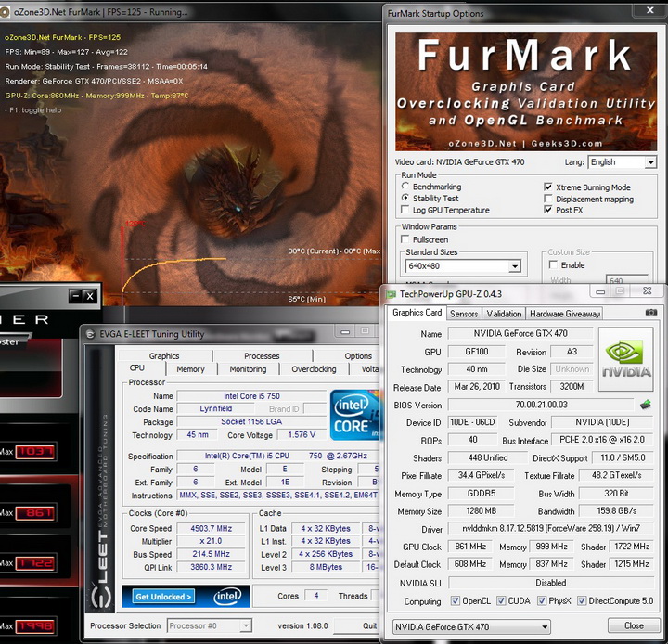
Task: Toggle the Post FX checkbox
Action: pyautogui.click(x=548, y=210)
